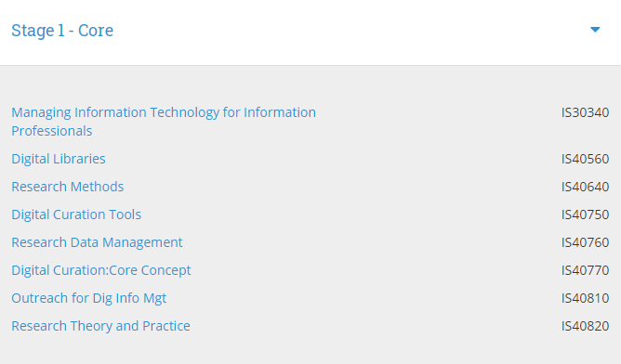Open the Digital Curation Tools module
Screen dimensions: 621x364
click(76, 214)
